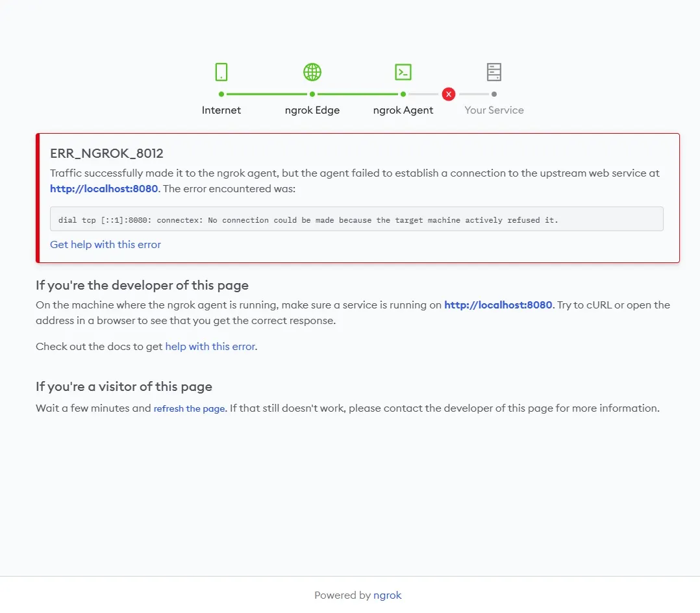Image resolution: width=700 pixels, height=613 pixels.
Task: Click the ngrok Agent terminal icon
Action: click(403, 71)
